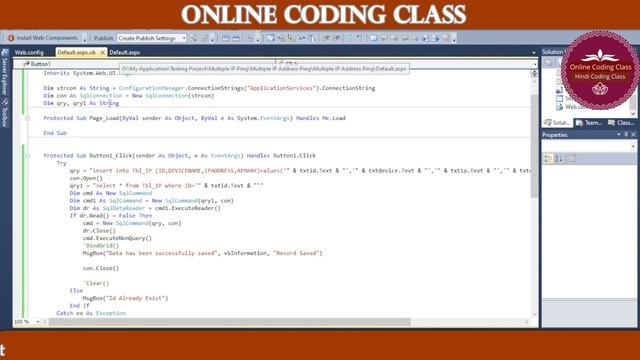Toggle Alphabetical sort in Properties
This screenshot has width=640, height=360.
pos(559,158)
